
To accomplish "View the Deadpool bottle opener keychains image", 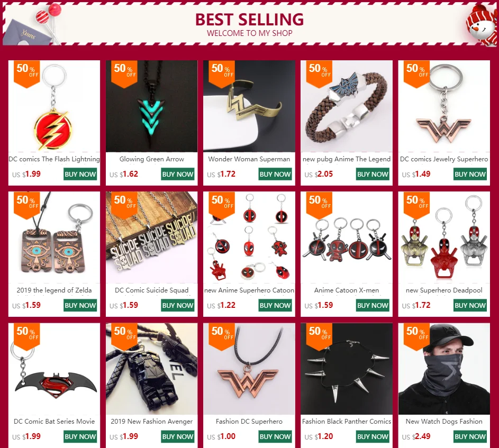I will 444,237.
